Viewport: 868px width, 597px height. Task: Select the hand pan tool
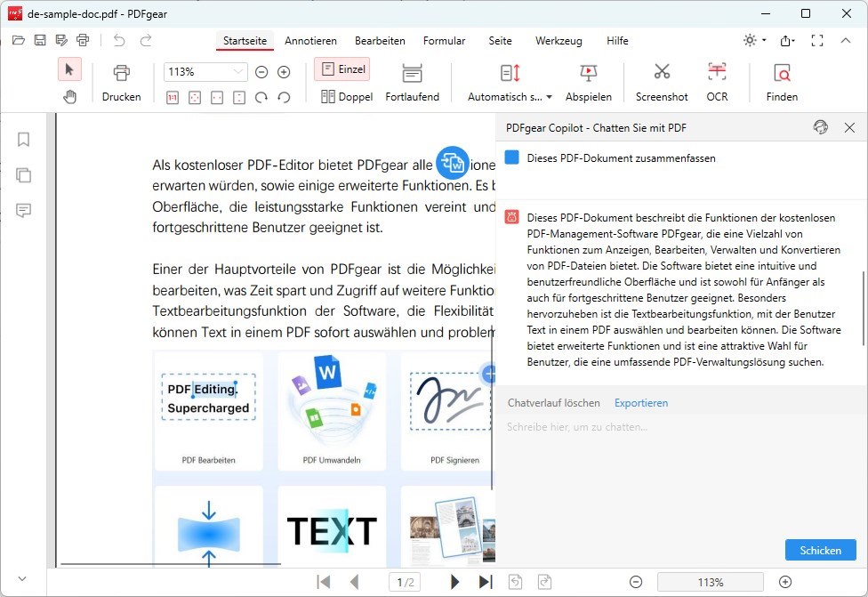click(x=69, y=97)
